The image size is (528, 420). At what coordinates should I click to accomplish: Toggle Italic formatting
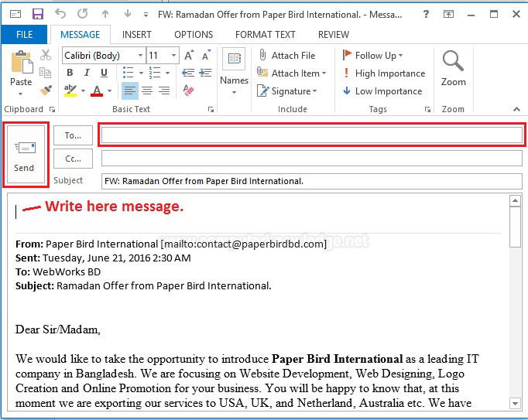[x=87, y=73]
